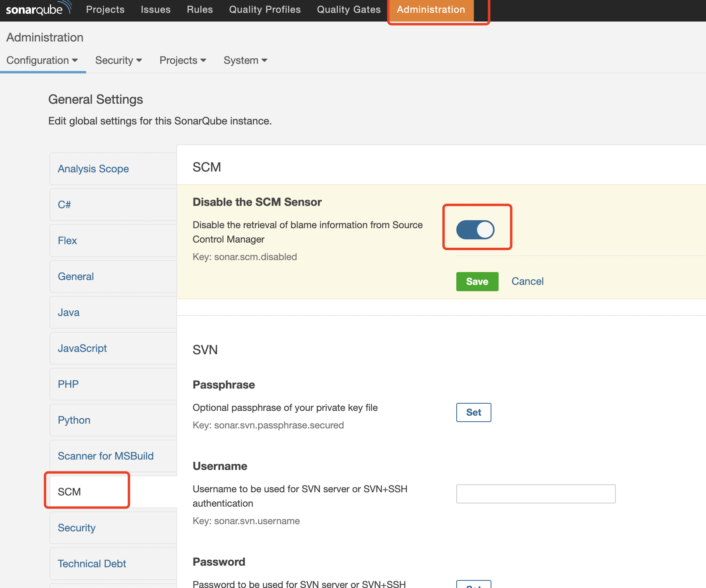Open the Security settings category in sidebar
Viewport: 706px width, 588px height.
(x=113, y=528)
